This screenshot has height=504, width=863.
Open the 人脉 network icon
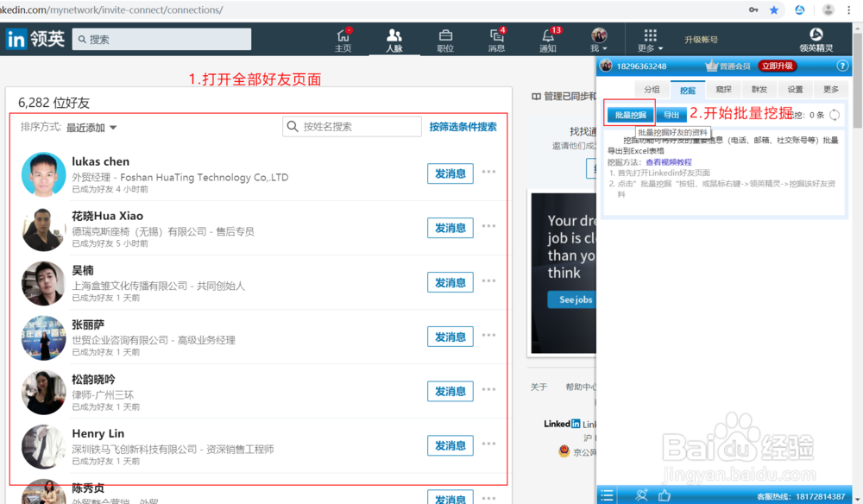[x=394, y=41]
